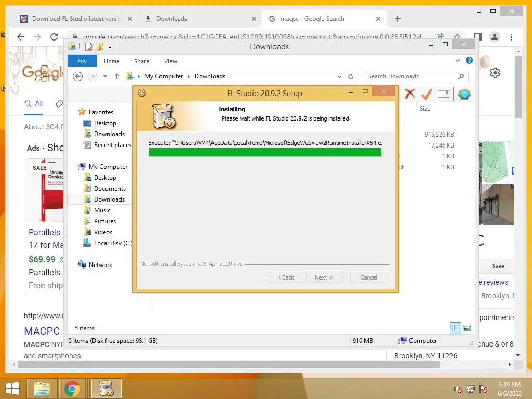The height and width of the screenshot is (399, 532).
Task: Expand breadcrumb arrow after My Computer
Action: point(189,76)
